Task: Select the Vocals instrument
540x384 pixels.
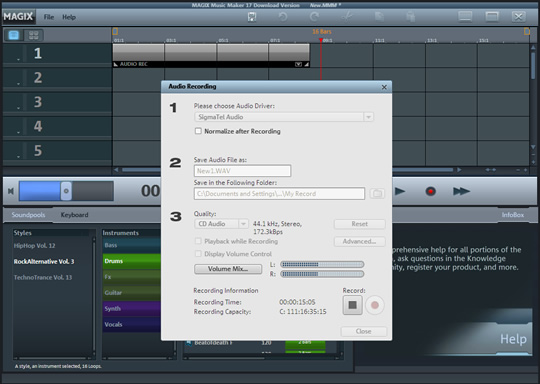Action: (x=132, y=324)
